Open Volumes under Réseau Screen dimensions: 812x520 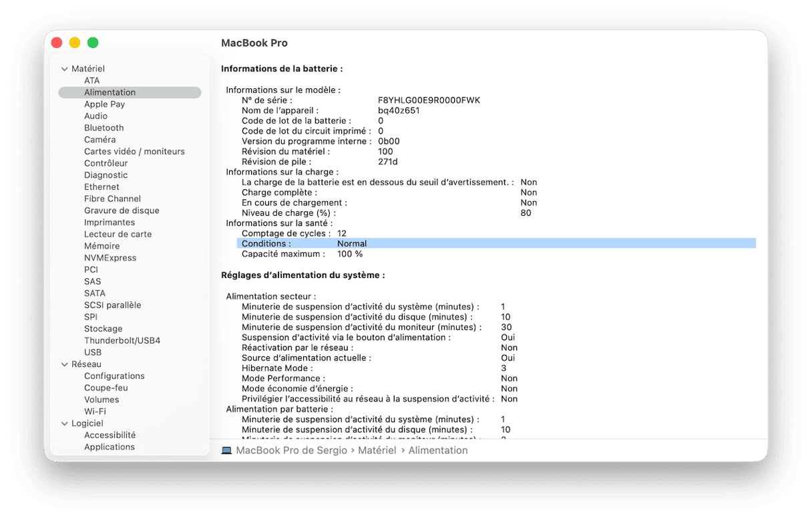[101, 400]
